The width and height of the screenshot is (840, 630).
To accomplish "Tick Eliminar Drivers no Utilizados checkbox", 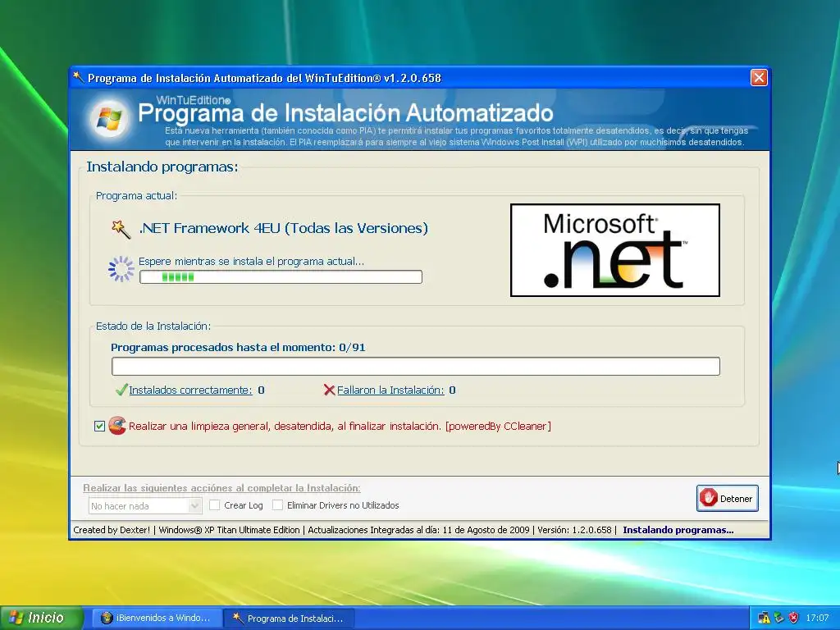I will tap(277, 505).
